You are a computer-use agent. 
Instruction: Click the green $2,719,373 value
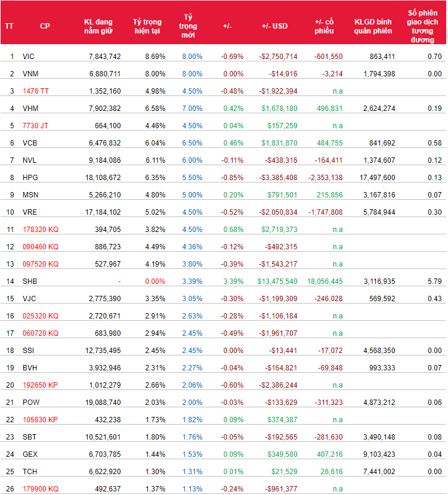click(x=279, y=230)
